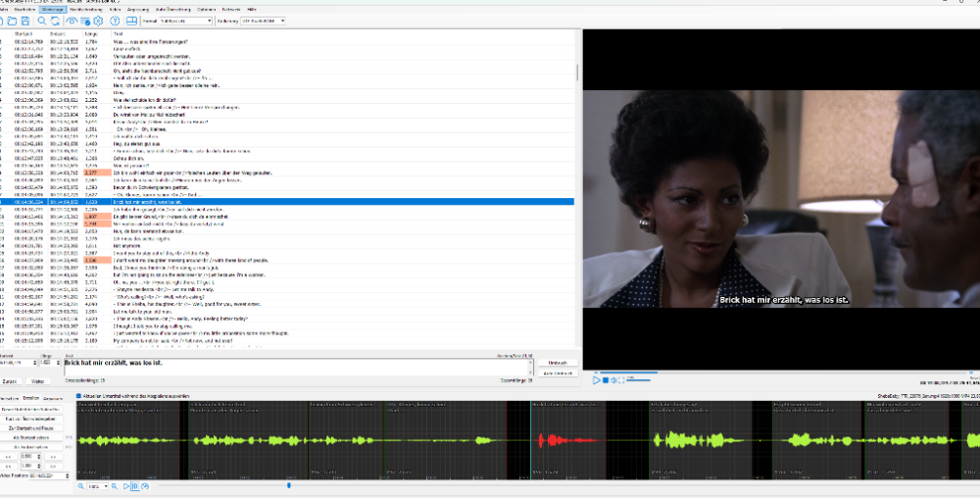Open subtitle file with the folder icon
The height and width of the screenshot is (498, 980).
pos(12,21)
